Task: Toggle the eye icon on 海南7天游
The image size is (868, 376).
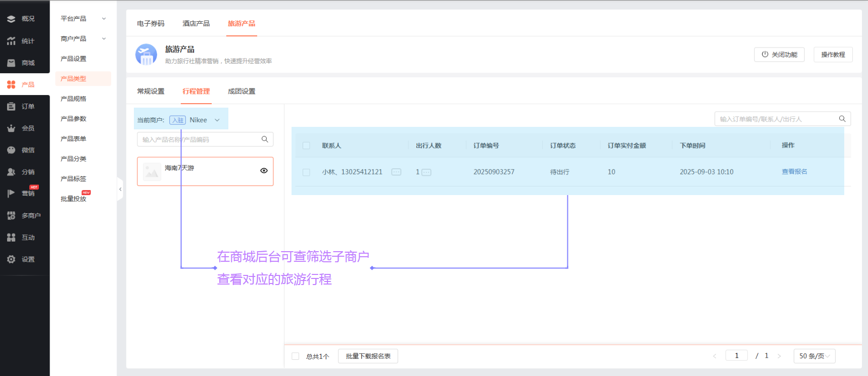Action: tap(264, 171)
